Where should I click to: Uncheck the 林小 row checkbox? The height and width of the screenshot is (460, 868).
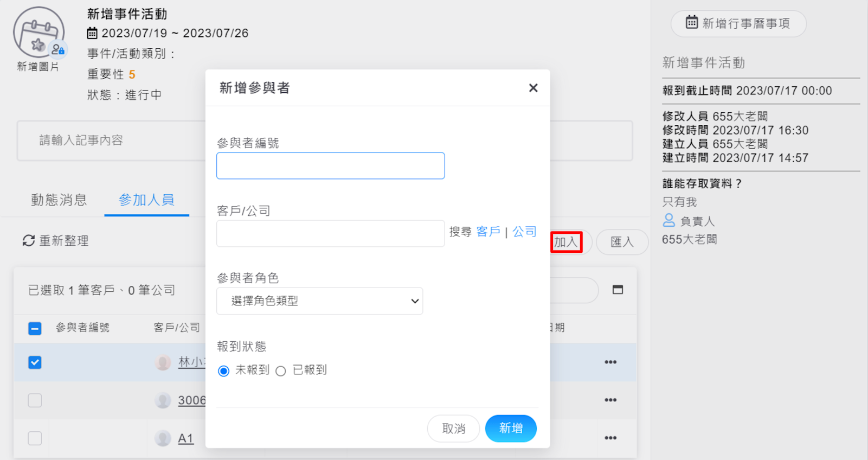click(35, 362)
